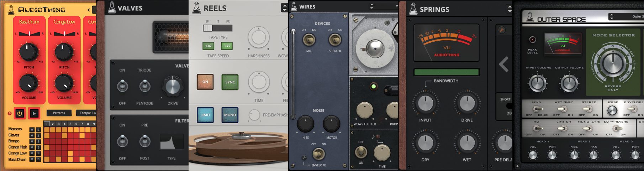Click the Springs flask logo icon
This screenshot has width=644, height=171.
click(413, 9)
